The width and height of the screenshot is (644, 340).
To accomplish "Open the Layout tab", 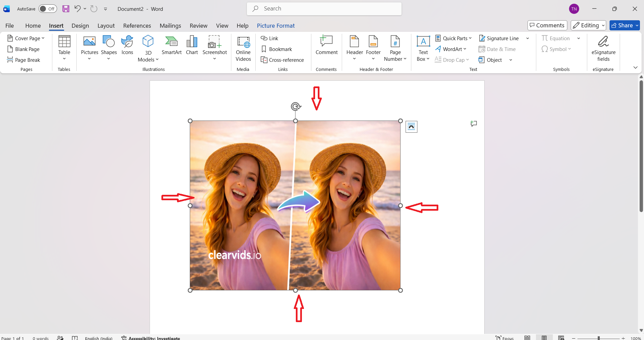I will point(106,26).
